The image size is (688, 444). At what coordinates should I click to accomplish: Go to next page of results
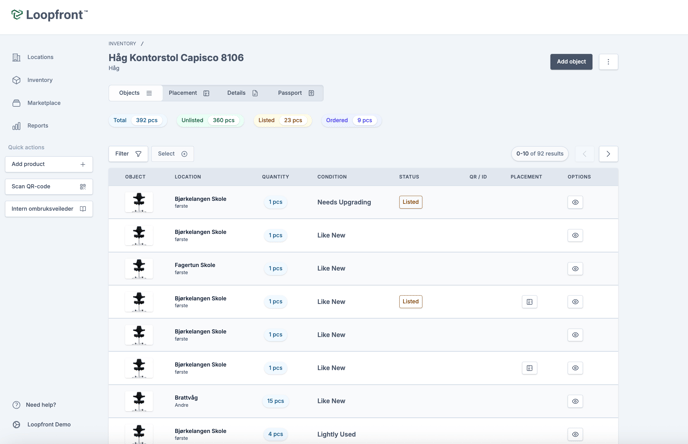tap(608, 154)
